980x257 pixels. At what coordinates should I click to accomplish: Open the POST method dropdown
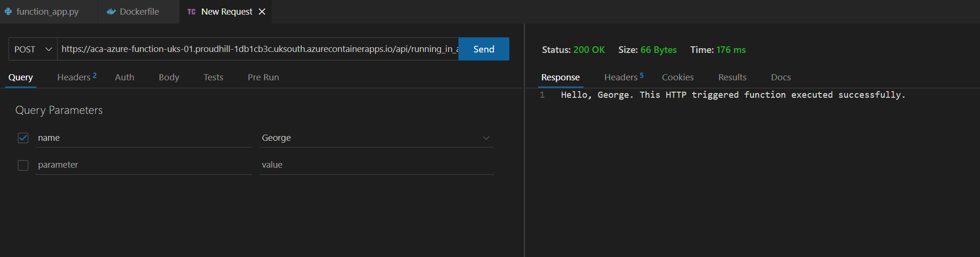(33, 49)
